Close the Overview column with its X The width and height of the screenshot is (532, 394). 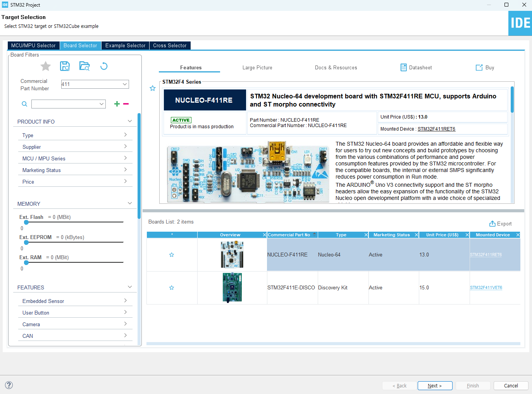pos(265,235)
